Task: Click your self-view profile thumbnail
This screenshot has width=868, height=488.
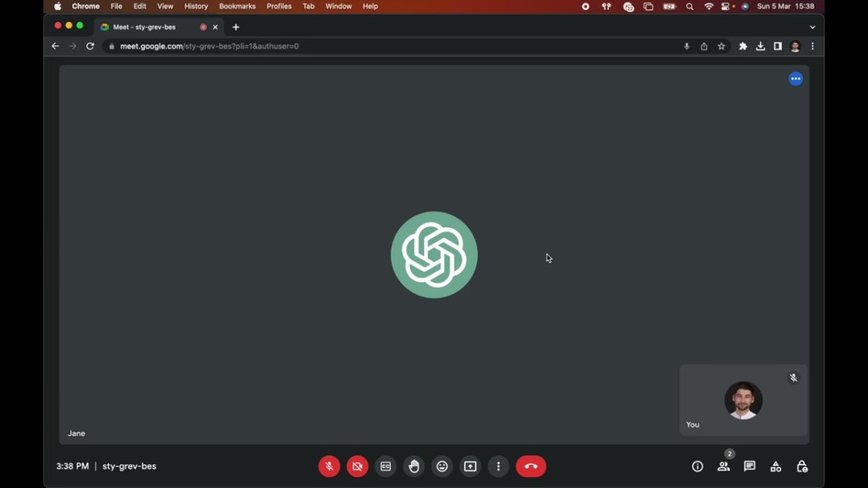Action: coord(744,401)
